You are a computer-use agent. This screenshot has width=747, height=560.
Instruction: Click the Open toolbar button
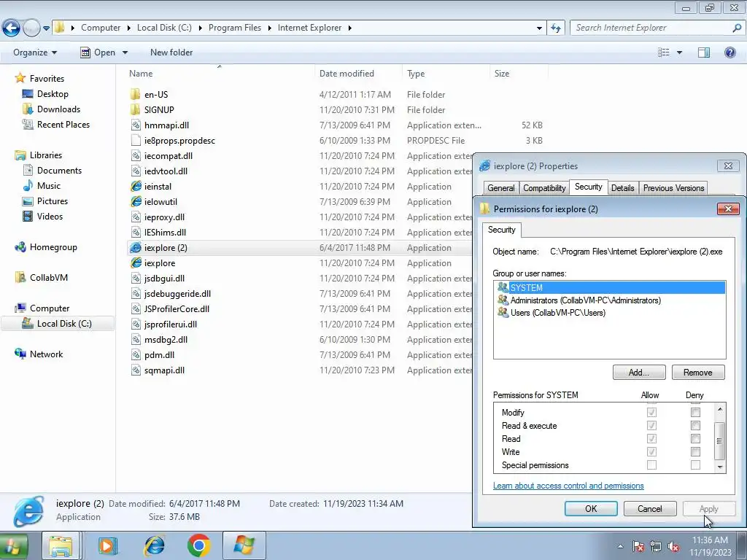pyautogui.click(x=98, y=52)
